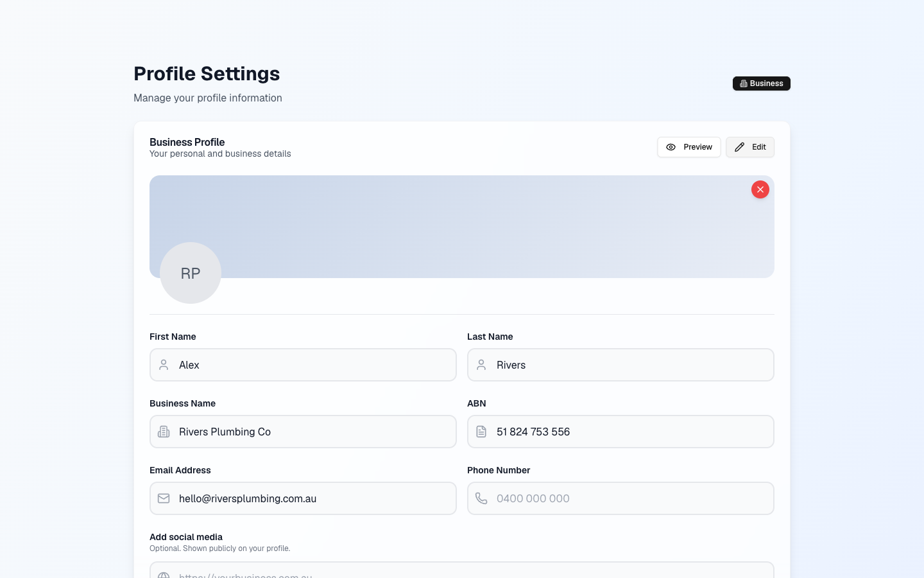Click the Phone Number label
This screenshot has height=578, width=924.
pyautogui.click(x=499, y=470)
